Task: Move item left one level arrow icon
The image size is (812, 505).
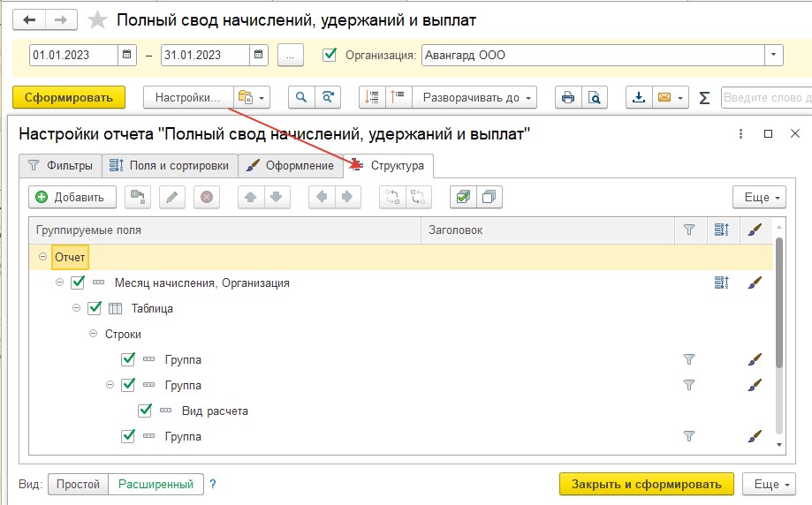Action: tap(322, 197)
